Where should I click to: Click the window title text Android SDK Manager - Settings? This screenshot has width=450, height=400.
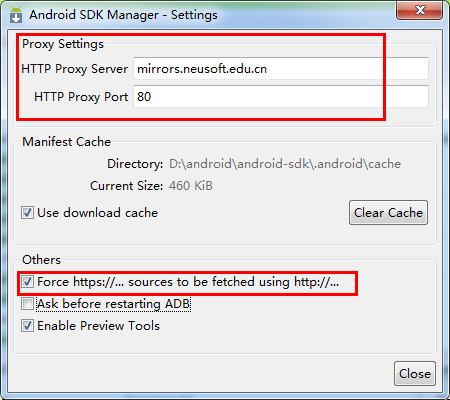click(123, 15)
